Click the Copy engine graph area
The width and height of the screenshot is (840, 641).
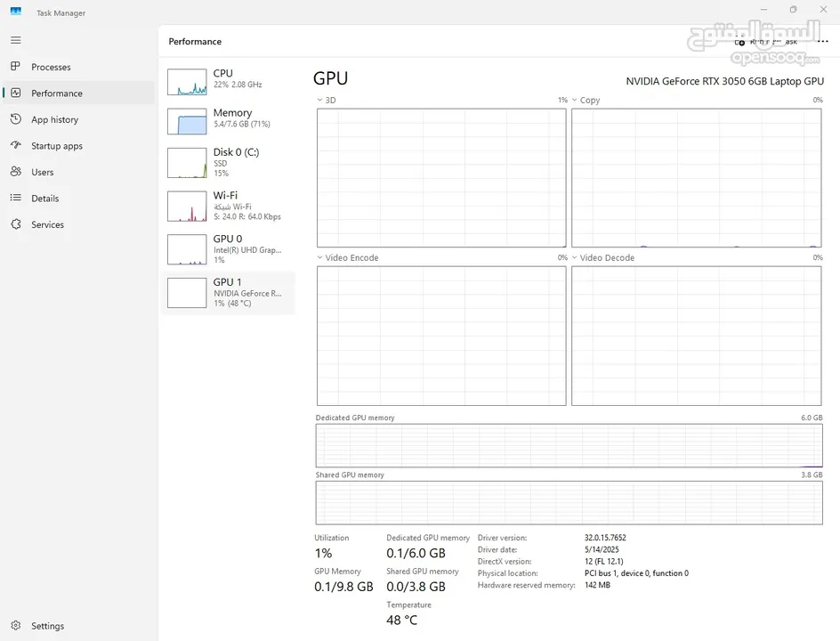pos(697,178)
